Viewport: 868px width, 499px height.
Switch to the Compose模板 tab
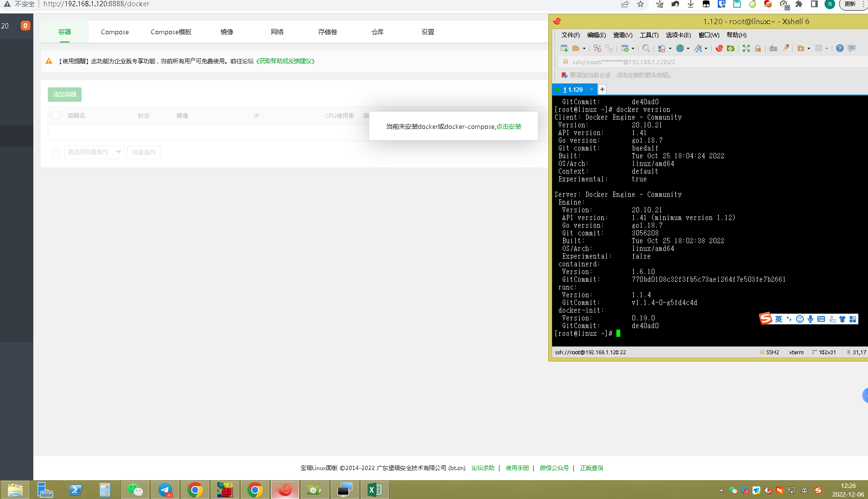171,32
